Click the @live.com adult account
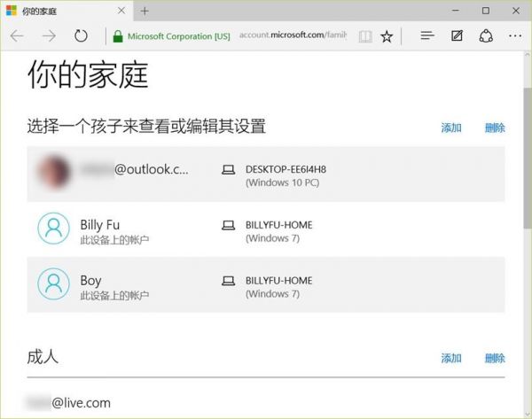This screenshot has width=532, height=419. (x=69, y=403)
